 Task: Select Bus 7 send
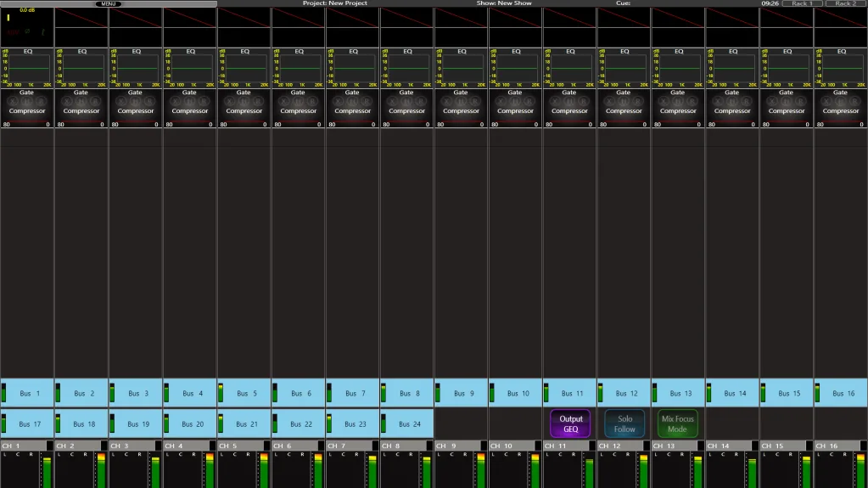tap(353, 393)
